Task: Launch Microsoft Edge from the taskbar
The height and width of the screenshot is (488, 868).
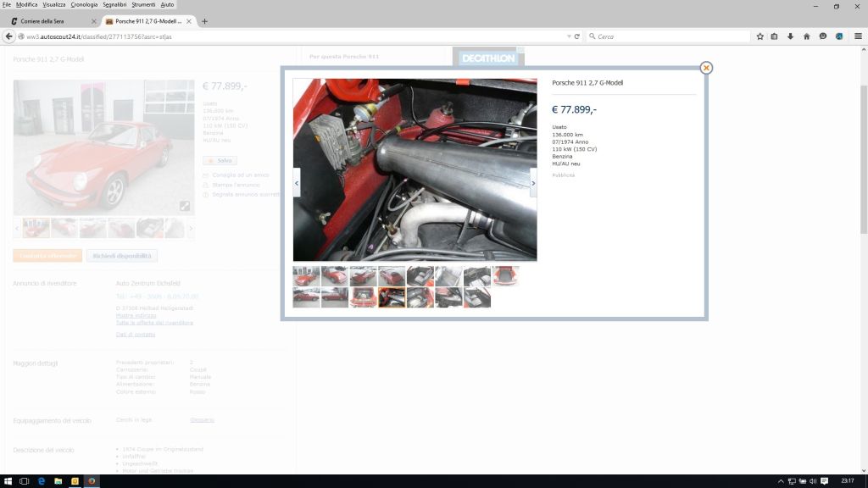Action: (41, 481)
